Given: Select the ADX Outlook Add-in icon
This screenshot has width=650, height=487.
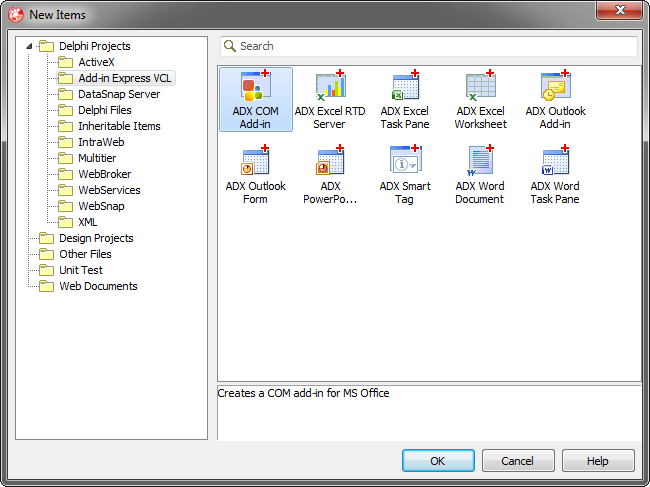Looking at the screenshot, I should pyautogui.click(x=555, y=85).
